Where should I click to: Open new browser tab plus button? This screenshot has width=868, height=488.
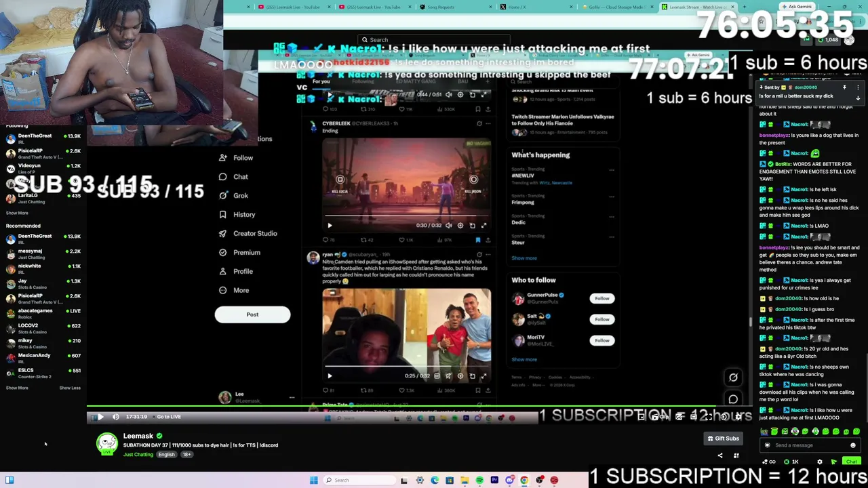[744, 7]
